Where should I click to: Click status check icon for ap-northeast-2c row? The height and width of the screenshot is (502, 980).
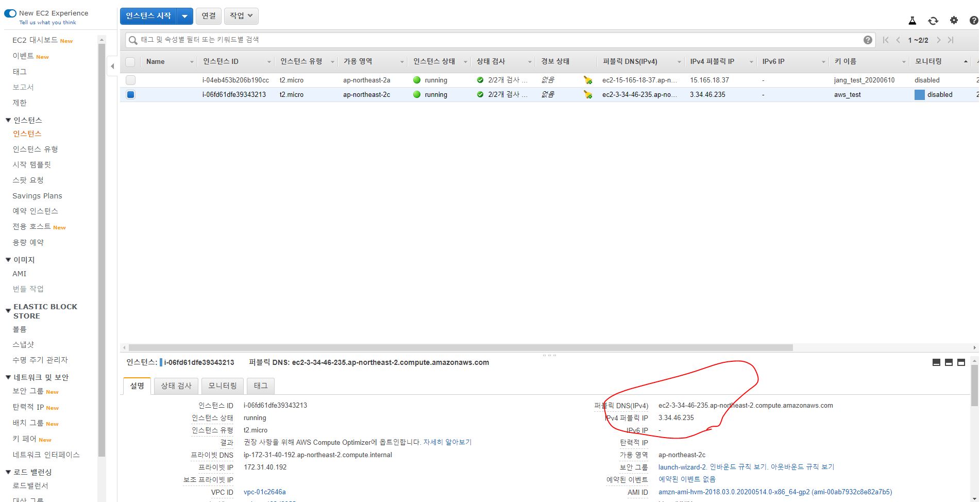click(x=480, y=94)
